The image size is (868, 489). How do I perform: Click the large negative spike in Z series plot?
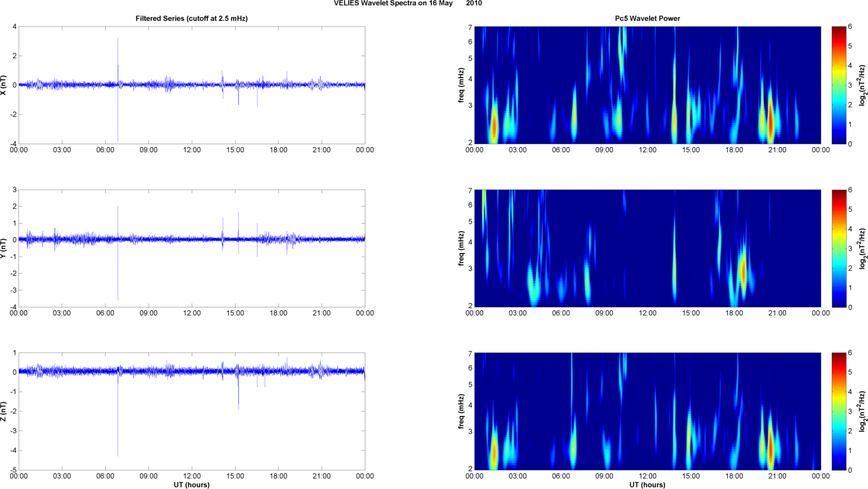click(x=118, y=415)
